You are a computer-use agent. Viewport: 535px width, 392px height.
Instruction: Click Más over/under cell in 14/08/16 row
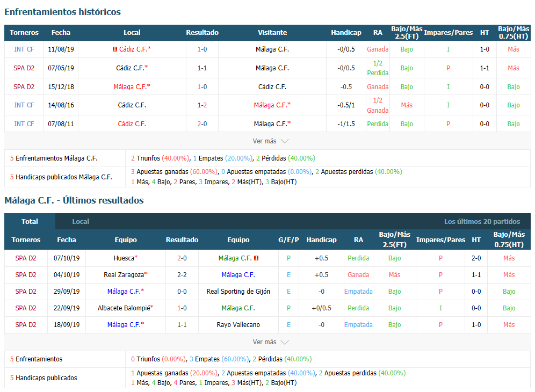tap(407, 105)
